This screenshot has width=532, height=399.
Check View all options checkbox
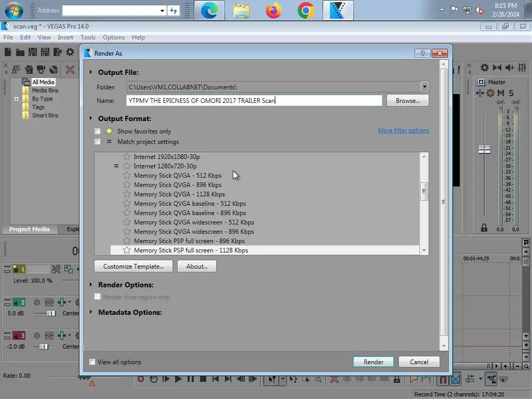pos(92,362)
